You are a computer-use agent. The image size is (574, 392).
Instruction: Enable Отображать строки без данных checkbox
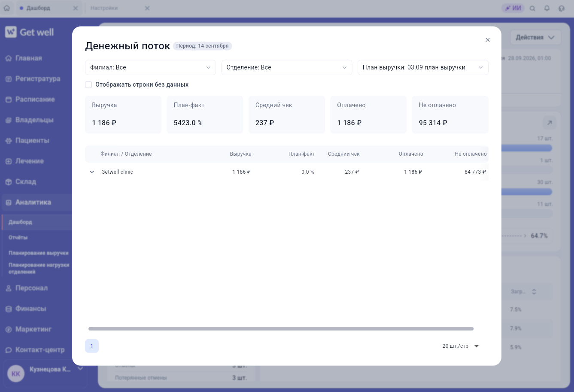coord(88,84)
